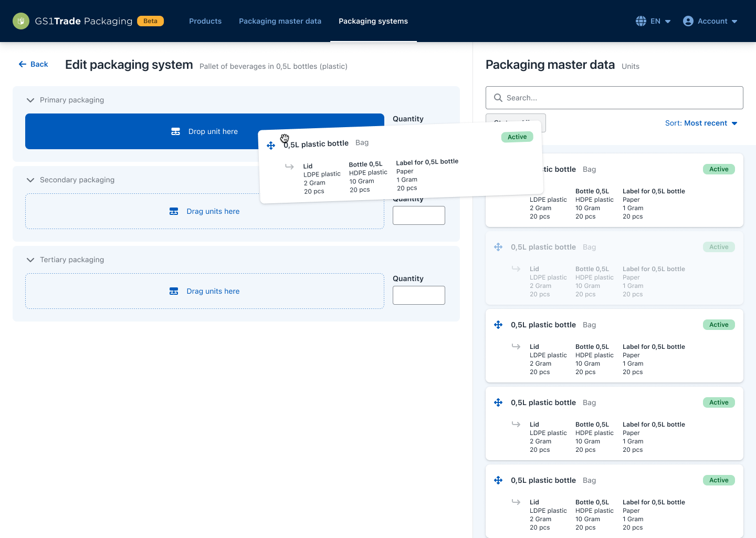Viewport: 756px width, 538px height.
Task: Click the GS1 Trade Packaging logo icon
Action: pyautogui.click(x=21, y=21)
